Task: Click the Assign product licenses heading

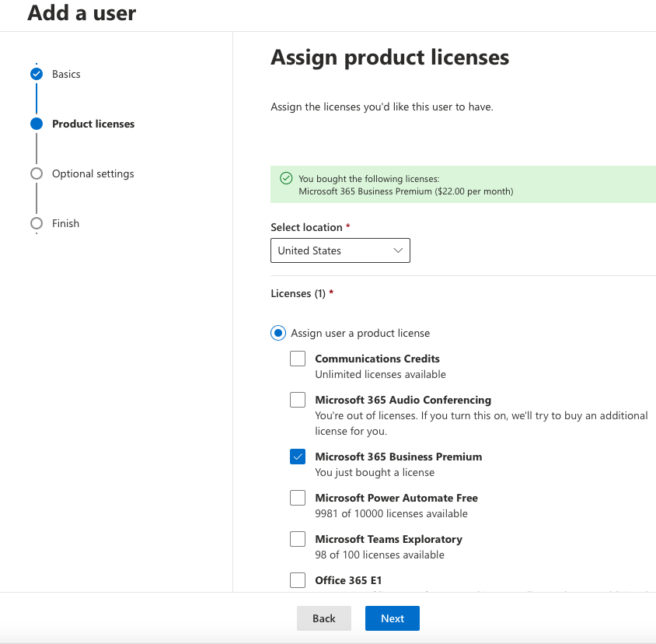Action: coord(390,58)
